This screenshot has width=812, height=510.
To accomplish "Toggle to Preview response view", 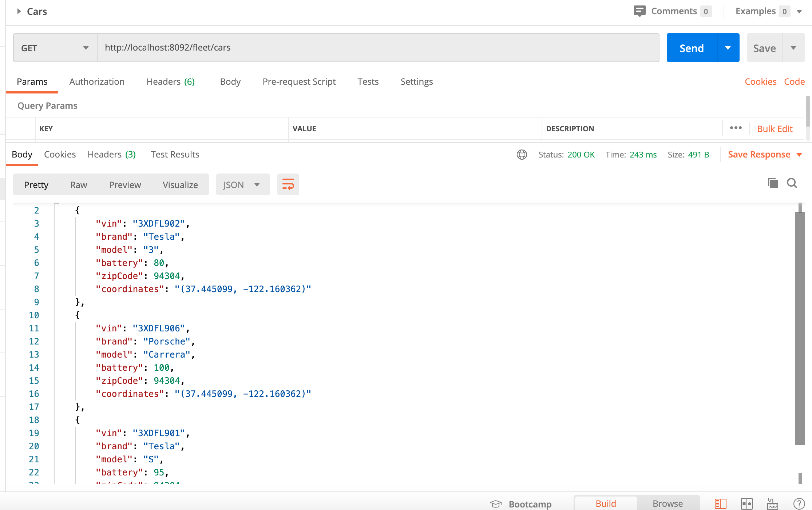I will pyautogui.click(x=125, y=184).
